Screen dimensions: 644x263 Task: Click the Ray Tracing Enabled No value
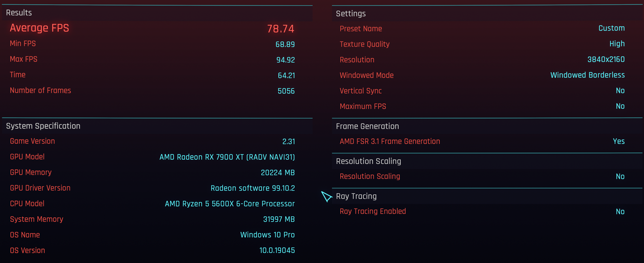[x=620, y=212]
